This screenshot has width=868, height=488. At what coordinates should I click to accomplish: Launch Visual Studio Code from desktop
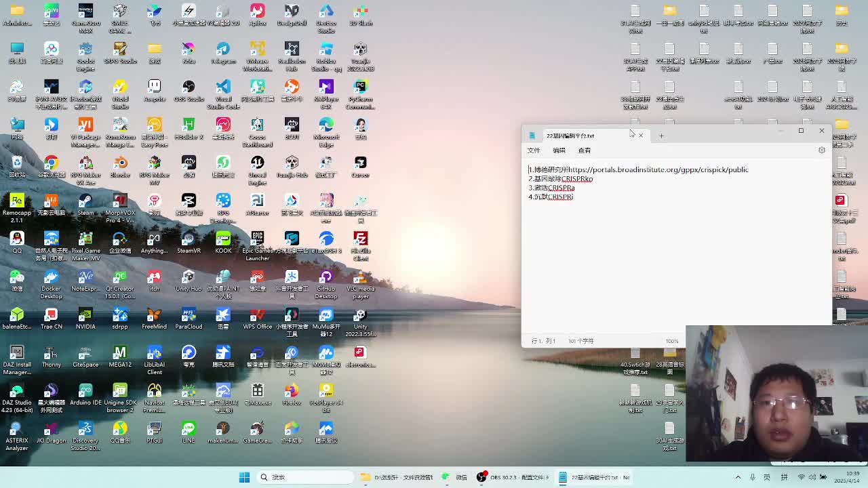click(223, 94)
